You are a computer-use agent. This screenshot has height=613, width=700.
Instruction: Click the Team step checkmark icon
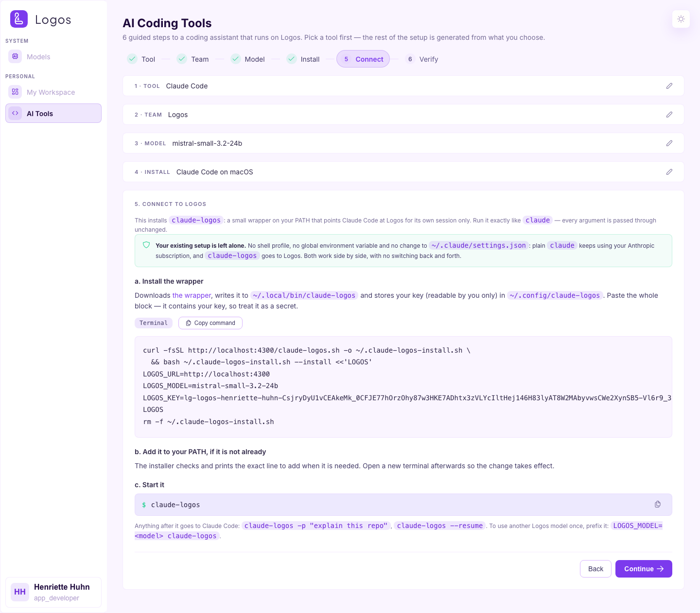[x=182, y=59]
